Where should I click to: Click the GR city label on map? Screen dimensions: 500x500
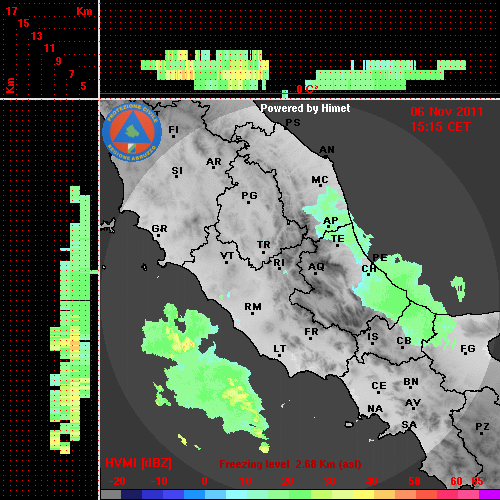[159, 229]
